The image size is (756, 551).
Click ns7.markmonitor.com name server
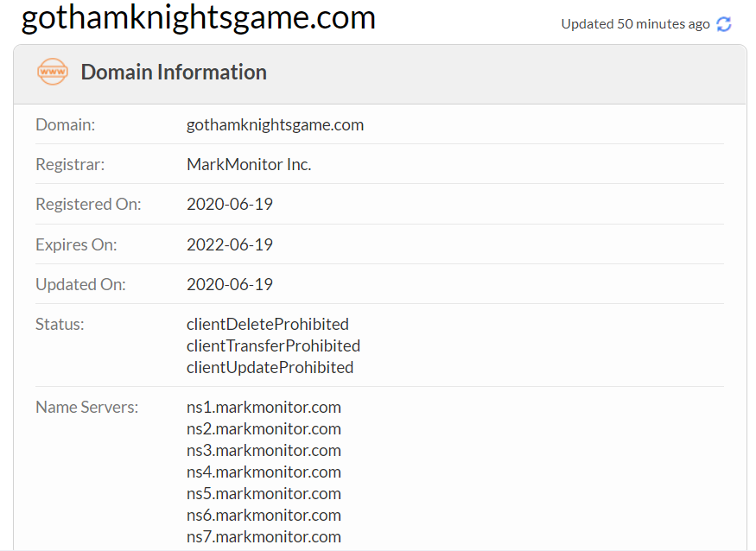click(x=264, y=536)
